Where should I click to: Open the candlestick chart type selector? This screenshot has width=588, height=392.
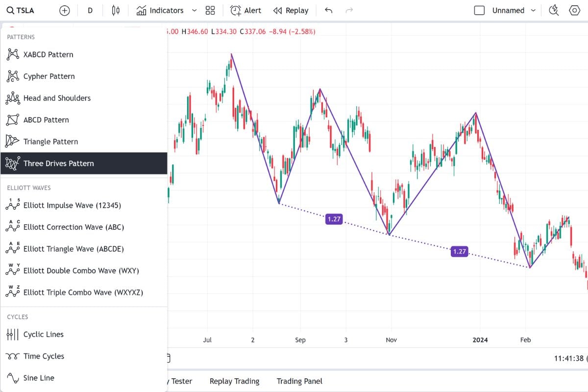coord(116,10)
